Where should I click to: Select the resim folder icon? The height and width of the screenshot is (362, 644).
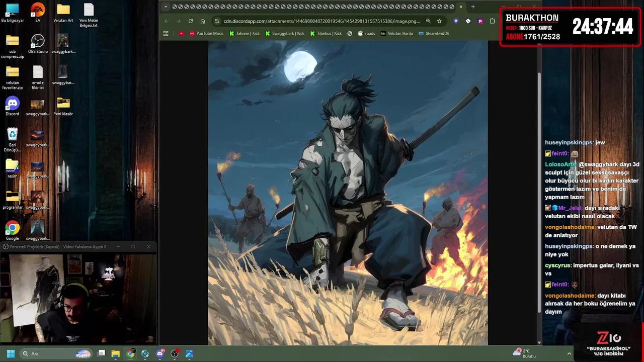click(12, 169)
